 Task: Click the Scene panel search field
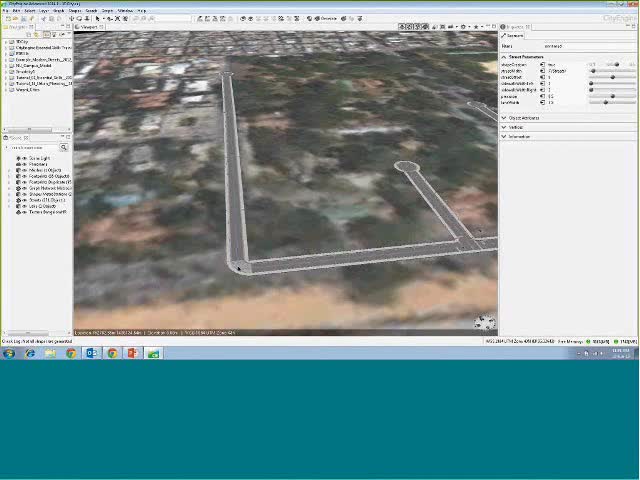pyautogui.click(x=34, y=147)
